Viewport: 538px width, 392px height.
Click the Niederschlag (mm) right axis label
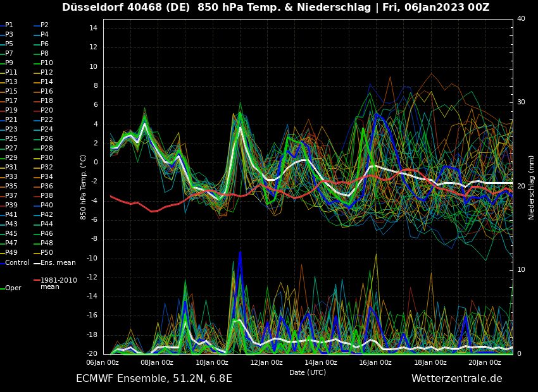click(532, 187)
